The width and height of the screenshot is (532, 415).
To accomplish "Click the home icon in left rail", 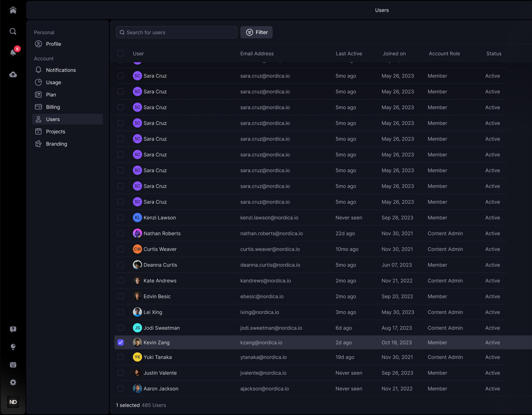I will point(13,10).
